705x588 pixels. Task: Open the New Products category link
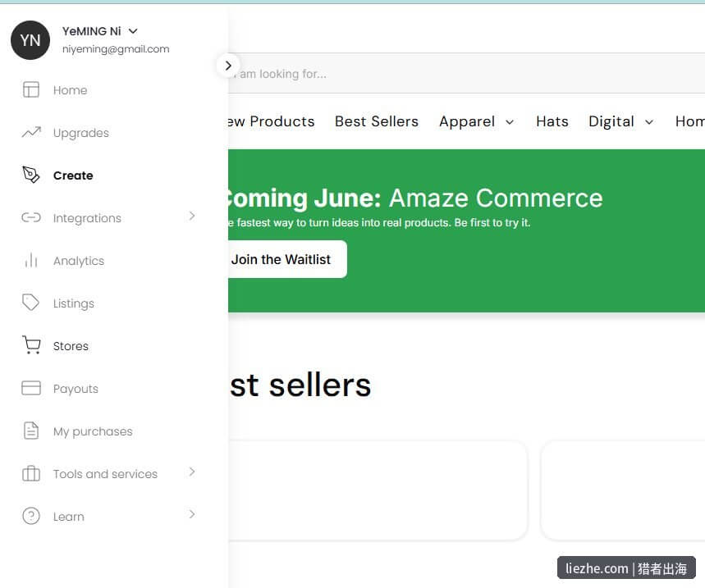272,121
